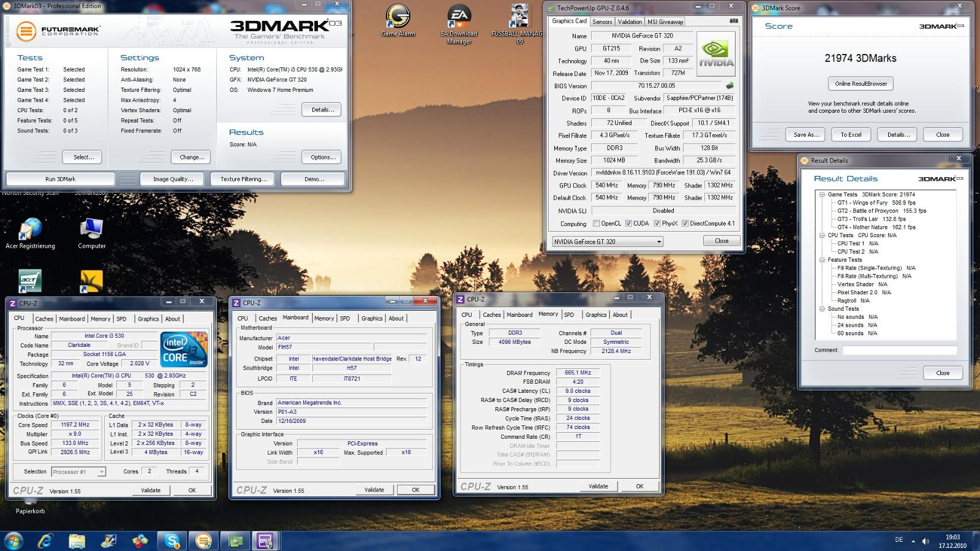The height and width of the screenshot is (551, 980).
Task: Click the Change... settings button
Action: point(192,158)
